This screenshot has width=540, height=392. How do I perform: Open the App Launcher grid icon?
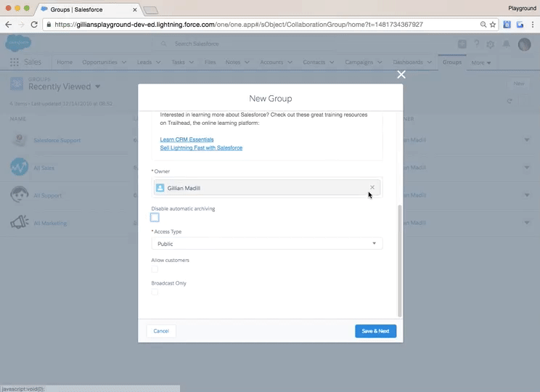click(x=15, y=62)
